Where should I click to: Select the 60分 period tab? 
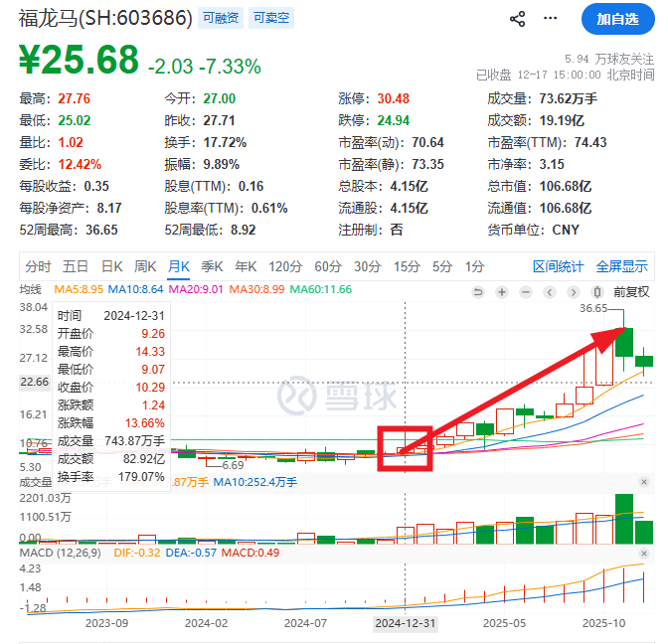328,266
